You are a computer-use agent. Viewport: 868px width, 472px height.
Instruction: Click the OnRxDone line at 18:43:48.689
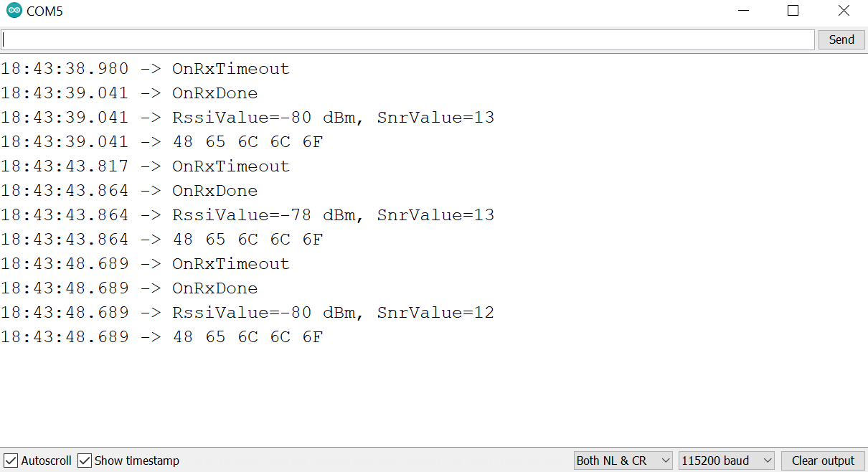point(129,288)
